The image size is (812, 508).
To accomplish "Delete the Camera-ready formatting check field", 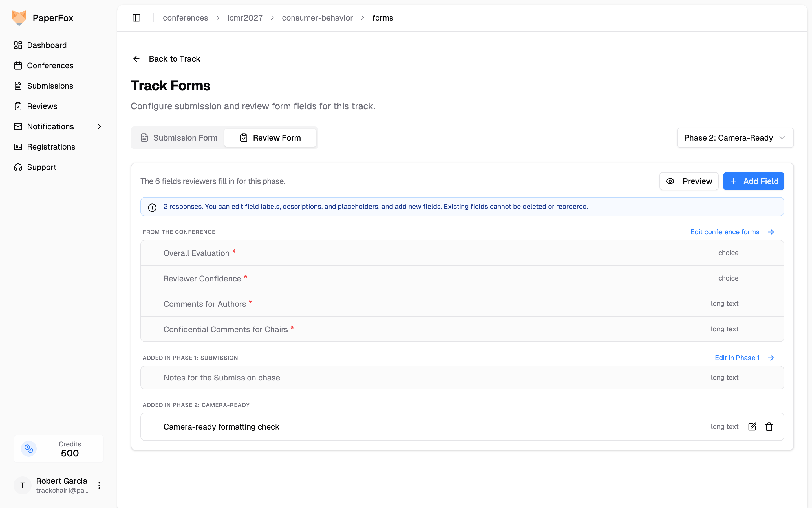I will [769, 427].
